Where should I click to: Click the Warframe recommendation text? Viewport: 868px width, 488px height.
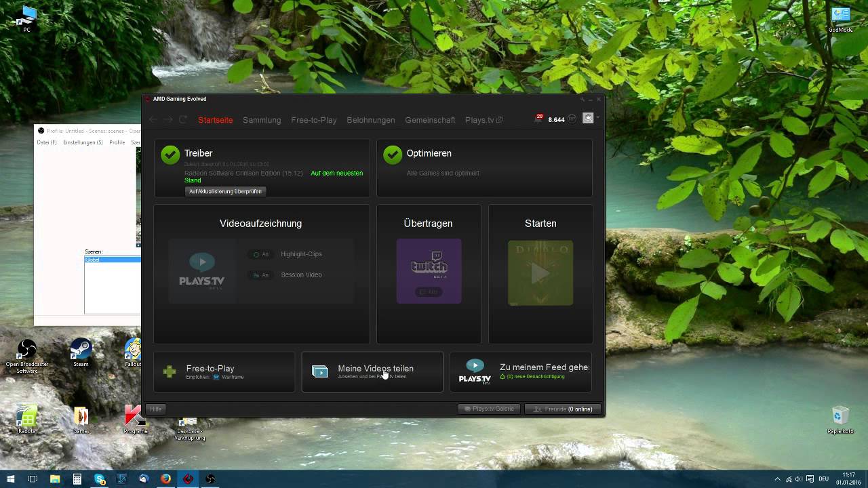pyautogui.click(x=233, y=377)
